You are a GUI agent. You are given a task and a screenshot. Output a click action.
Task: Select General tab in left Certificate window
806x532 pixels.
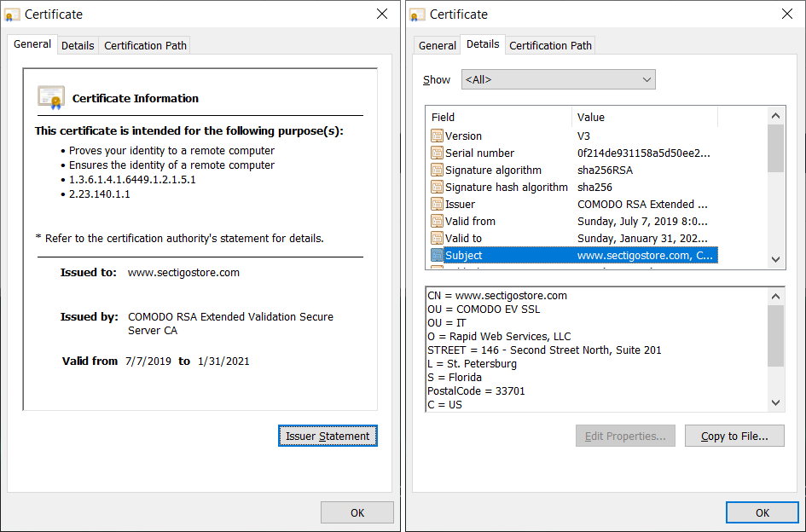pos(32,44)
